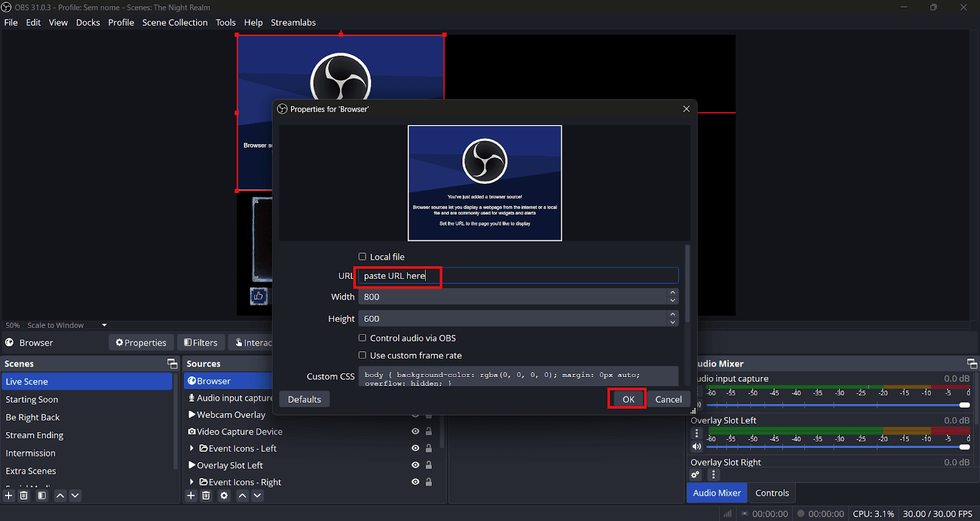980x521 pixels.
Task: Add a new scene with plus icon
Action: pyautogui.click(x=9, y=495)
